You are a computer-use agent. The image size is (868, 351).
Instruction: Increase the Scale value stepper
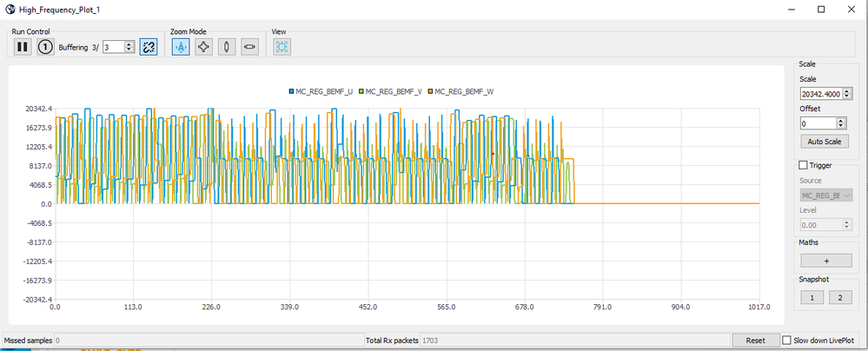point(845,91)
